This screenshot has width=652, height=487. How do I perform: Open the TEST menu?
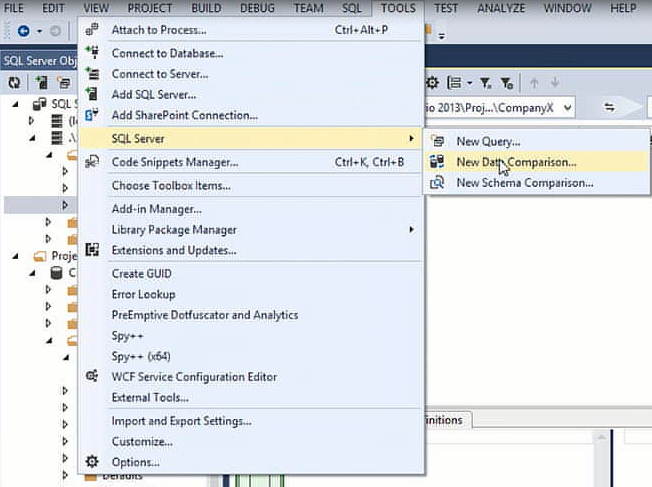click(446, 8)
